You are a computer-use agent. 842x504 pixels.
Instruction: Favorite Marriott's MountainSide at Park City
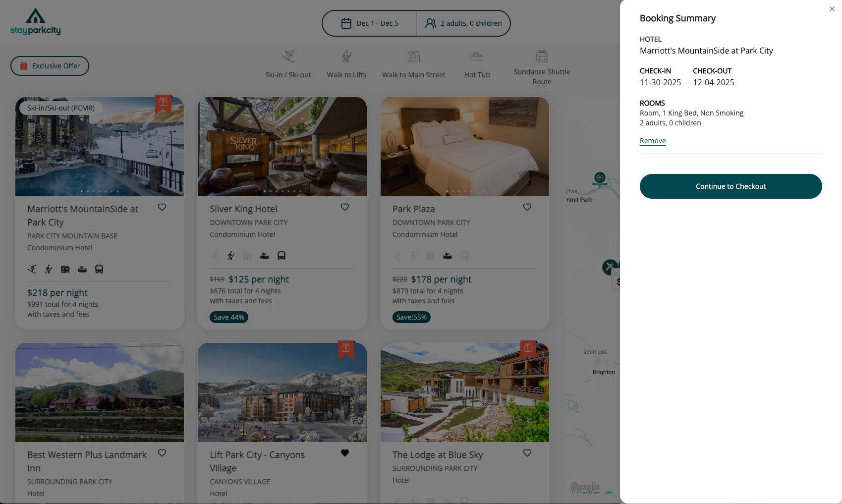pos(162,207)
